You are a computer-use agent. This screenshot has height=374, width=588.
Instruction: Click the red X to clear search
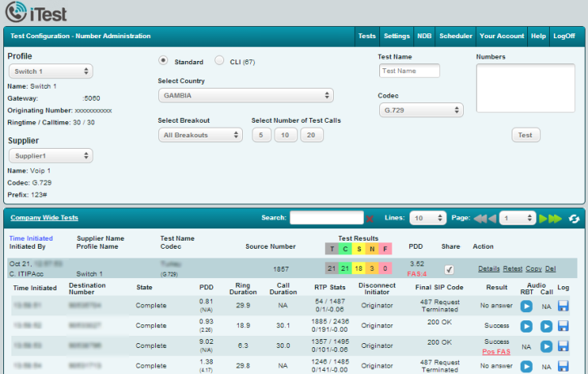tap(370, 219)
